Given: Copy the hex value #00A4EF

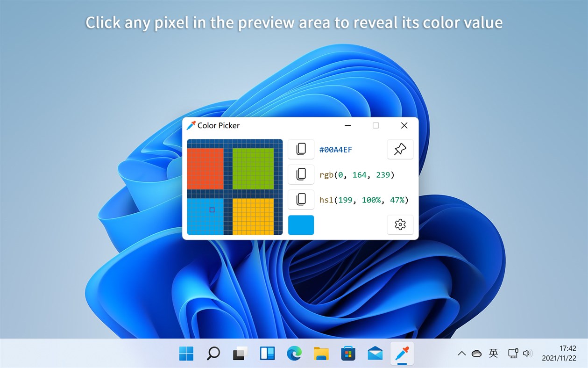Looking at the screenshot, I should point(301,149).
